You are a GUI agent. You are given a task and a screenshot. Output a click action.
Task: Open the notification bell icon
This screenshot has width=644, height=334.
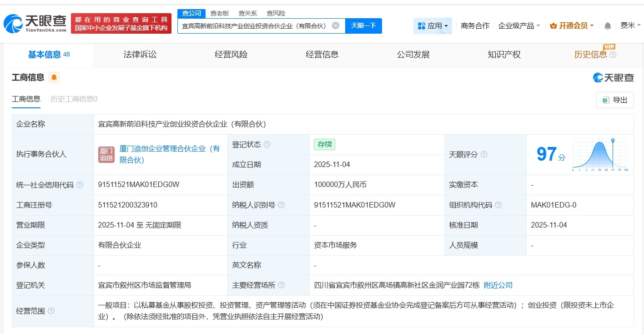(607, 26)
